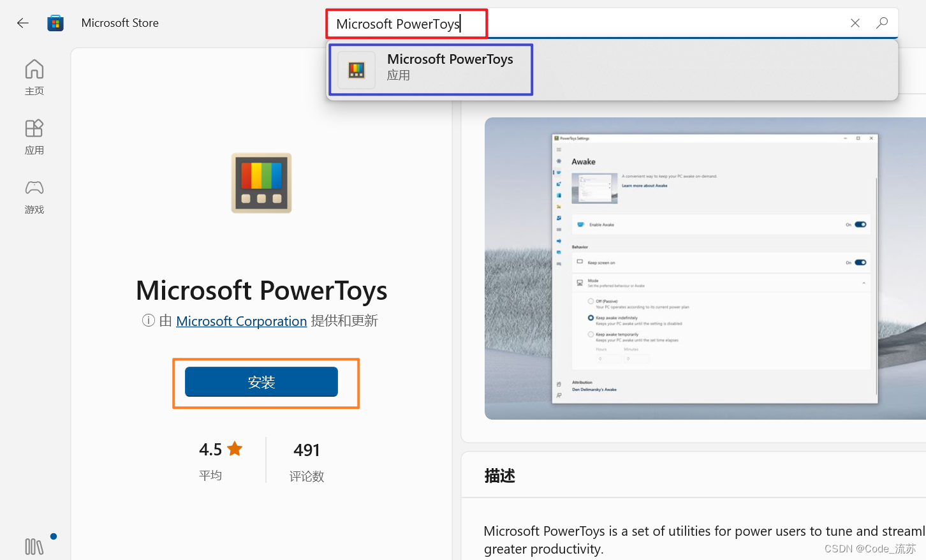
Task: Open the 主页 home page
Action: 34,77
